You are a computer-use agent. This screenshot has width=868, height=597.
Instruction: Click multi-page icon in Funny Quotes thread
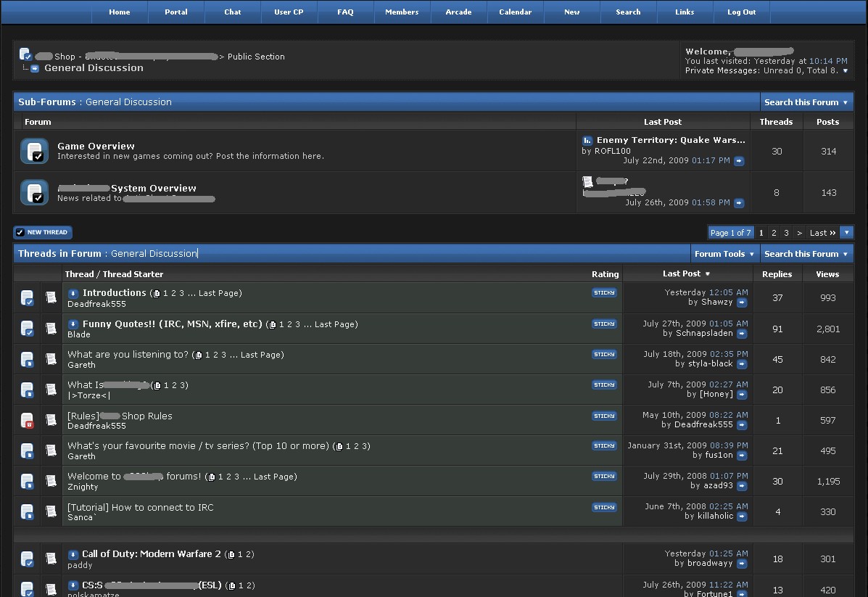click(x=272, y=324)
